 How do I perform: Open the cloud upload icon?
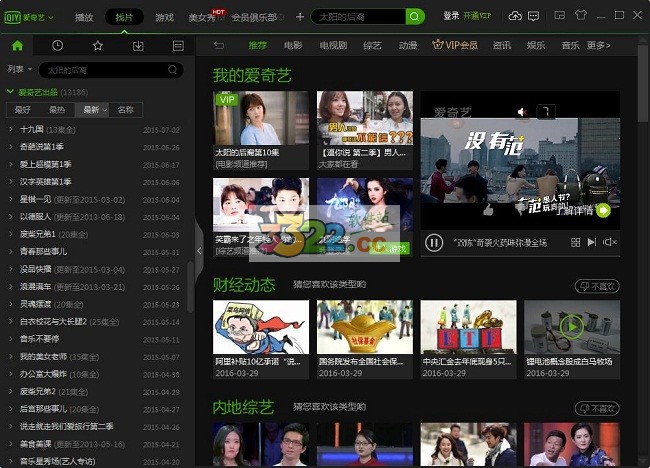(515, 17)
